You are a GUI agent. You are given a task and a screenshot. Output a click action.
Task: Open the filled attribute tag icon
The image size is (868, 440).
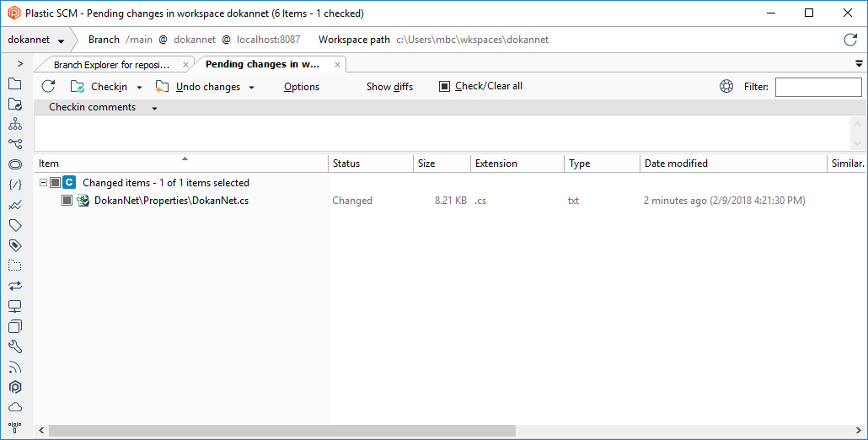[15, 245]
